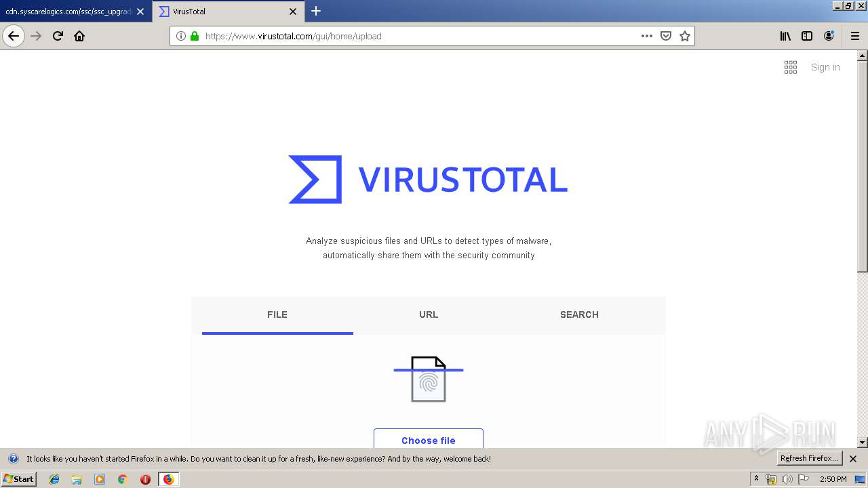
Task: Open the Firefox home page
Action: coord(79,36)
